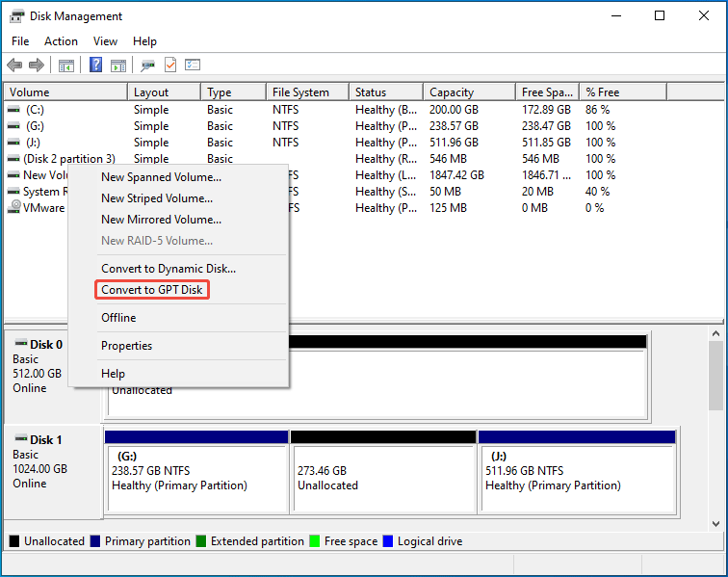728x577 pixels.
Task: Click the bright green Free space swatch
Action: coord(315,541)
